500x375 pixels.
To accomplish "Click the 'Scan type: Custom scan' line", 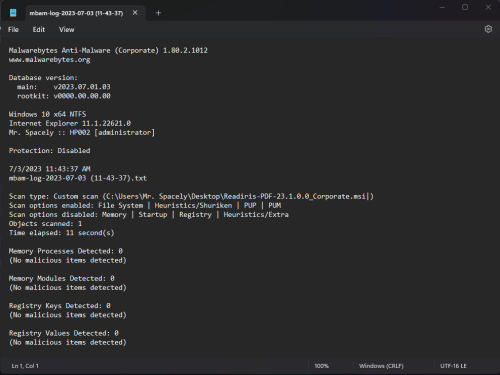I will (191, 196).
